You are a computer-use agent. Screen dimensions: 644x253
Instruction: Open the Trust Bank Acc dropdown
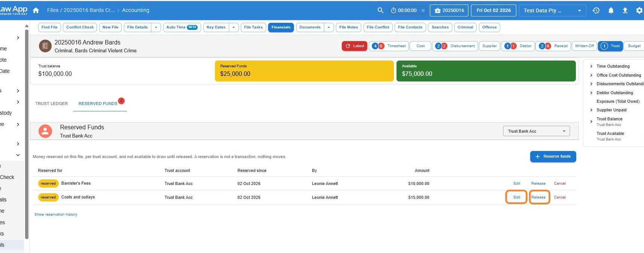click(x=536, y=131)
